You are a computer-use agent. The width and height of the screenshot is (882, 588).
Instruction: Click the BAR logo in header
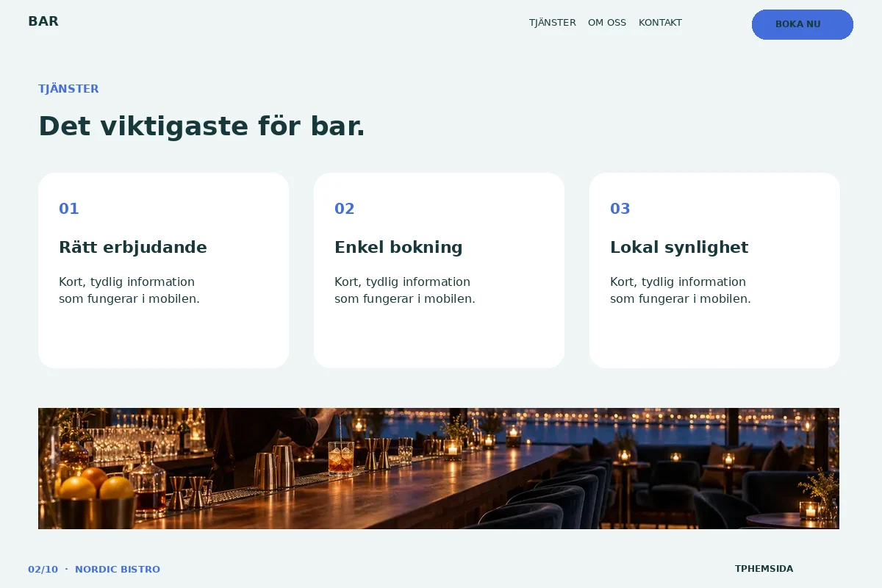(x=43, y=21)
